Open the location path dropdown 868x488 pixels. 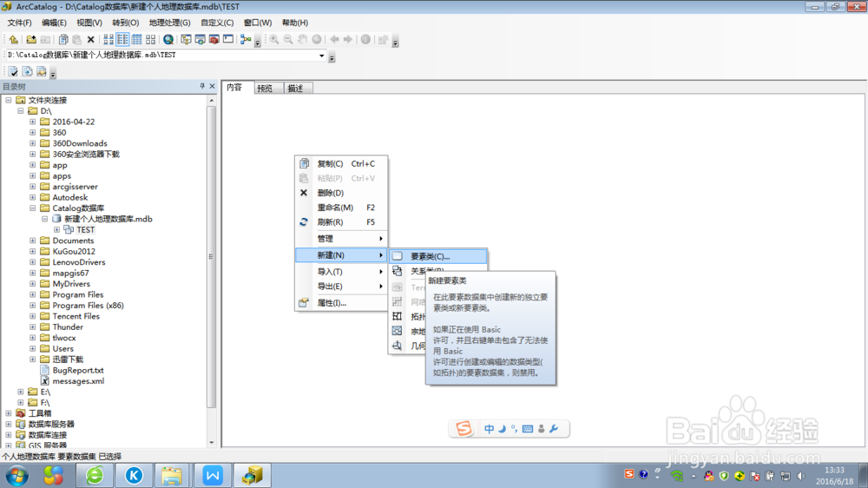pos(322,56)
